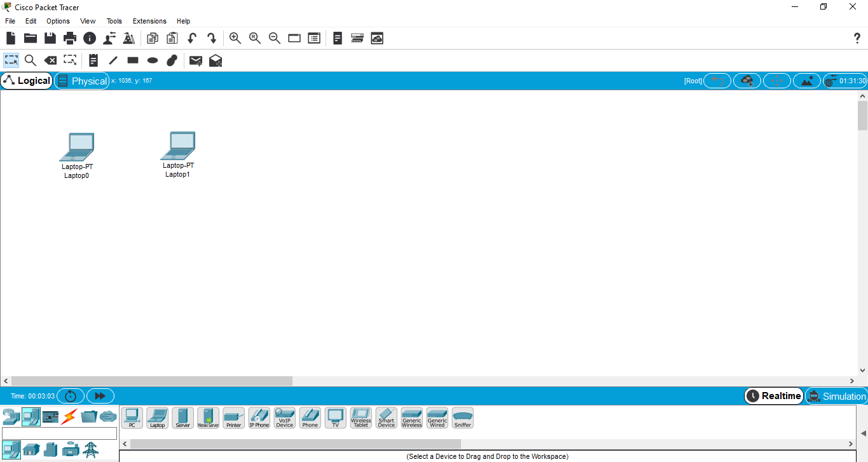The image size is (868, 462).
Task: Zoom out of the workspace
Action: 275,38
